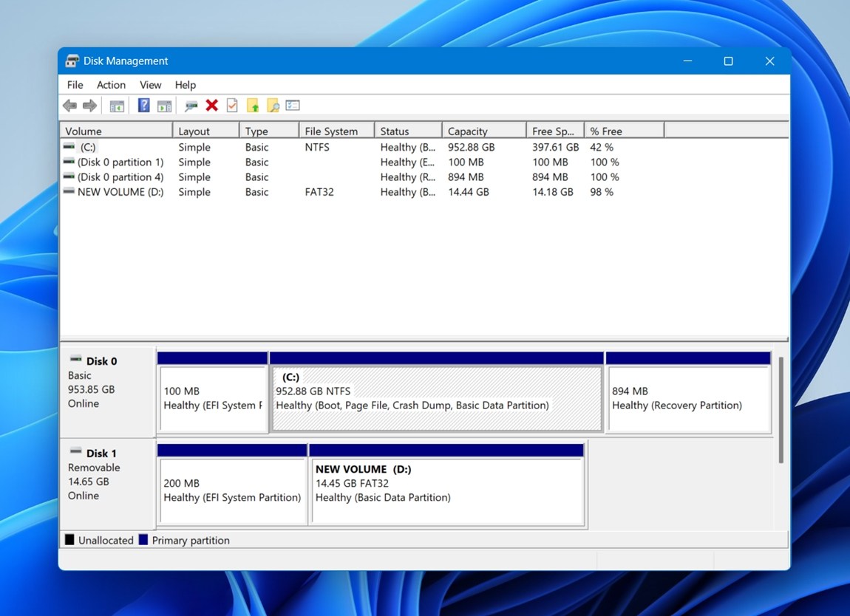The image size is (850, 616).
Task: Open the Help menu
Action: click(186, 85)
